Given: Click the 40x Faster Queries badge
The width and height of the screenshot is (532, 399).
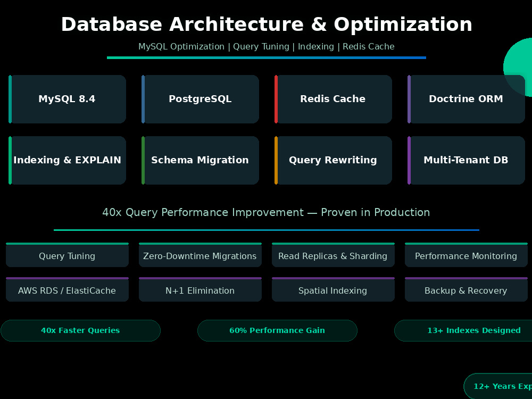Looking at the screenshot, I should pos(80,330).
